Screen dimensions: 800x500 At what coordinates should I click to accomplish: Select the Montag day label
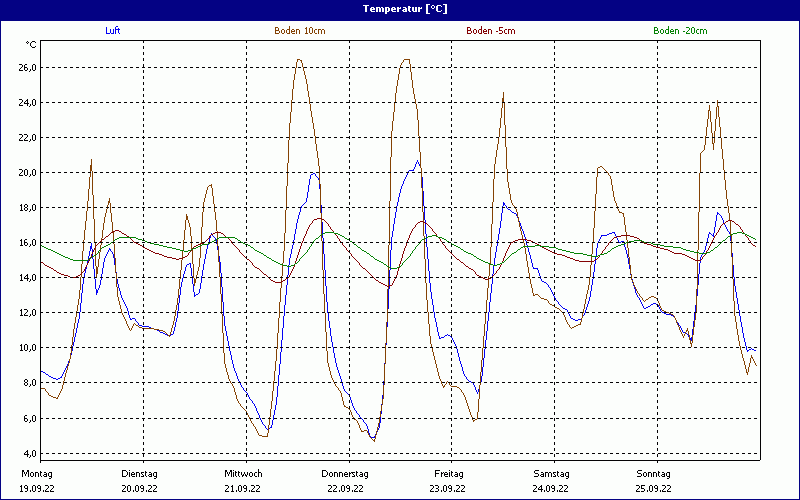(x=36, y=473)
